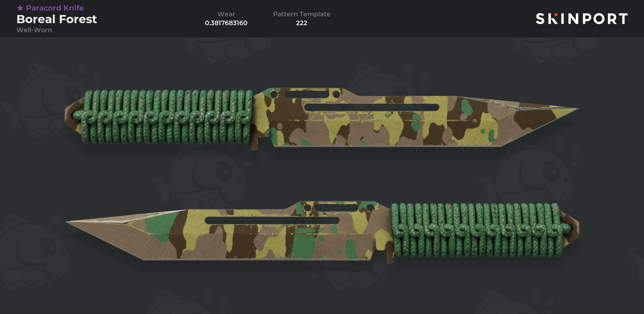Click the red accent in Skinport logo
The width and height of the screenshot is (644, 314).
(556, 15)
